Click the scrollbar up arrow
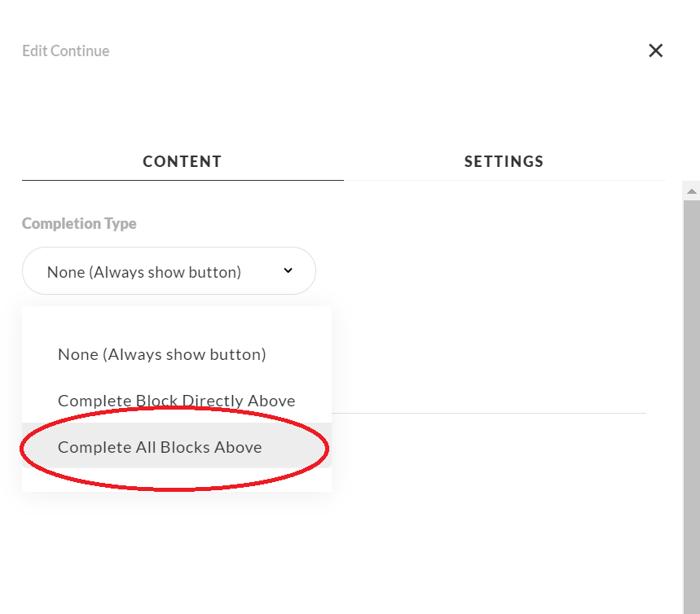 [x=692, y=191]
